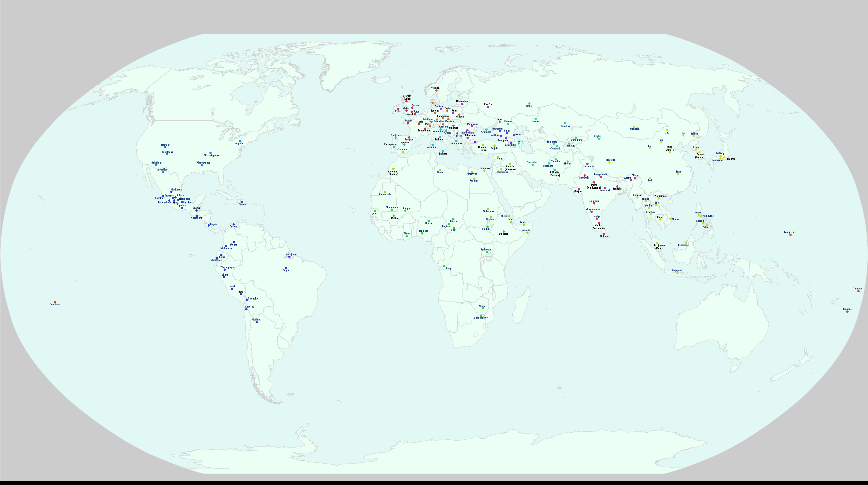The image size is (868, 485).
Task: Click the Mapungubwe label in southern Africa
Action: pyautogui.click(x=481, y=318)
